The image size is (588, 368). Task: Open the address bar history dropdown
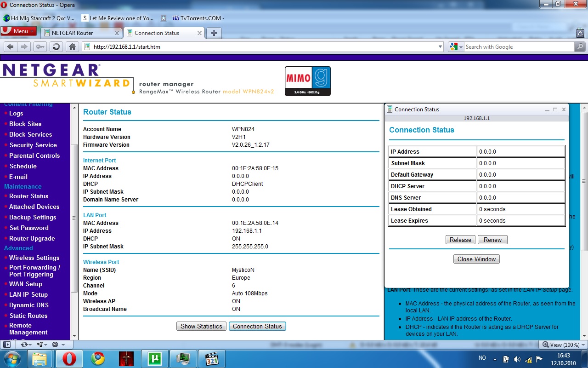click(x=440, y=46)
